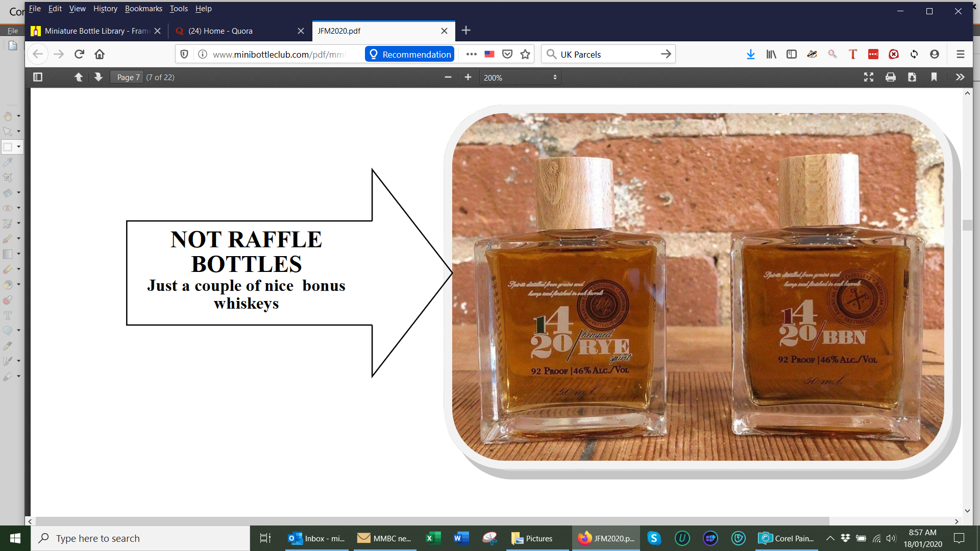Click the minibottleclub.com address bar
This screenshot has width=980, height=551.
[279, 54]
